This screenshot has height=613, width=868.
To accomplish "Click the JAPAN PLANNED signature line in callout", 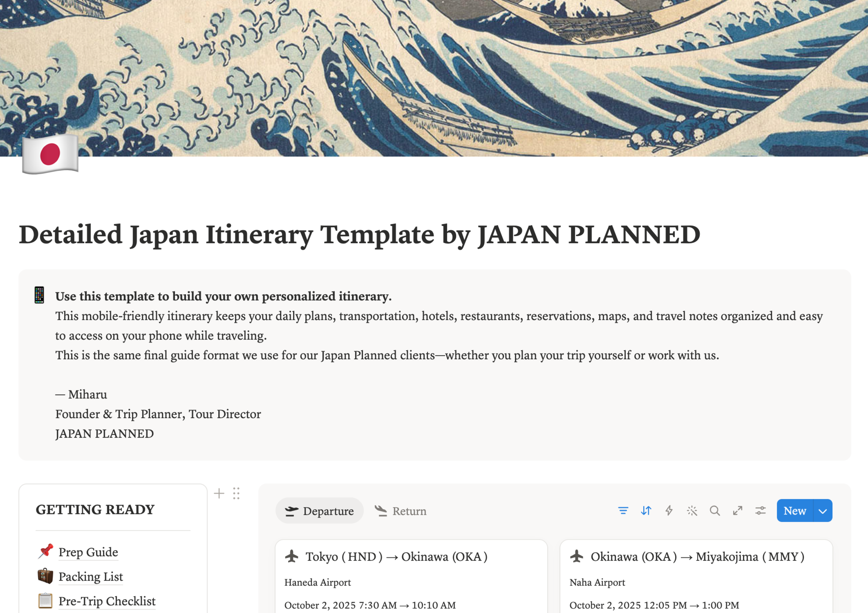I will tap(105, 433).
